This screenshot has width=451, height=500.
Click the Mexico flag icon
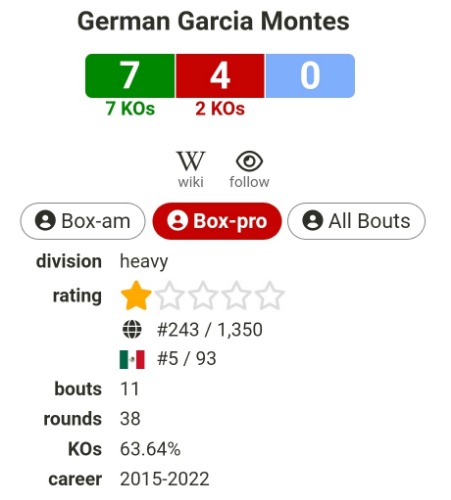point(132,359)
